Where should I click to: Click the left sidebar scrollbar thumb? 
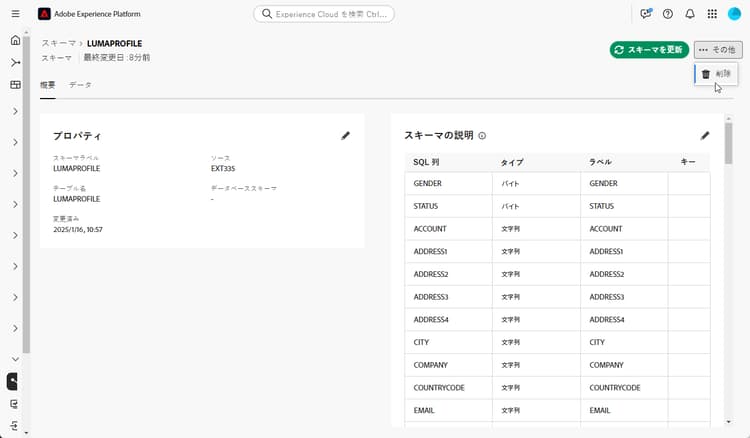pos(26,195)
